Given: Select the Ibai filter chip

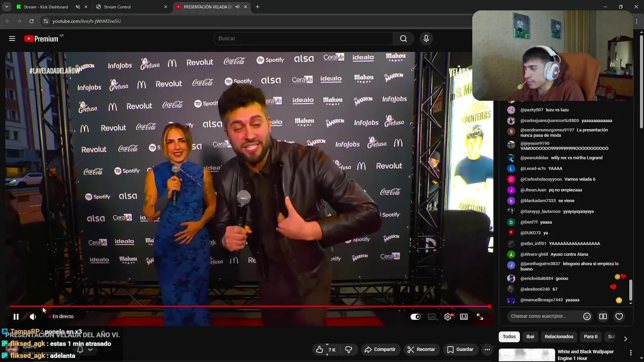Looking at the screenshot, I should click(x=530, y=337).
